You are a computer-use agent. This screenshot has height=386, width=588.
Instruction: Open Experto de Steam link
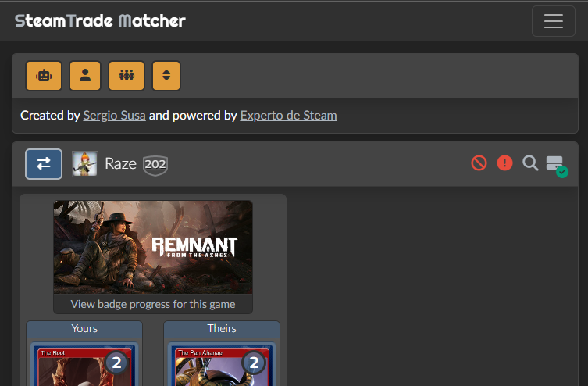pyautogui.click(x=288, y=115)
